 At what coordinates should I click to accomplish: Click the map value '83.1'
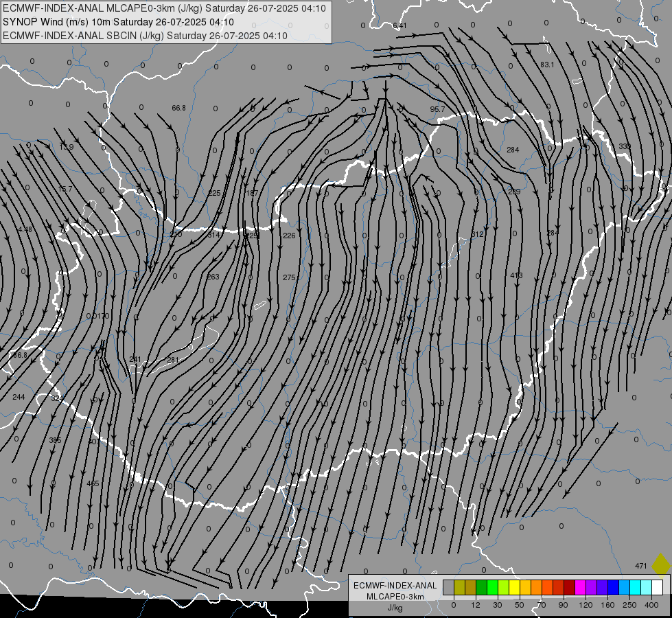pyautogui.click(x=547, y=65)
